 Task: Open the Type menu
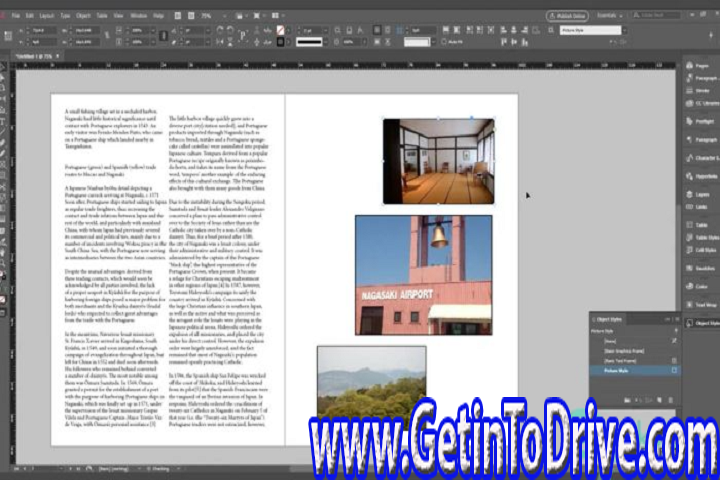(65, 16)
